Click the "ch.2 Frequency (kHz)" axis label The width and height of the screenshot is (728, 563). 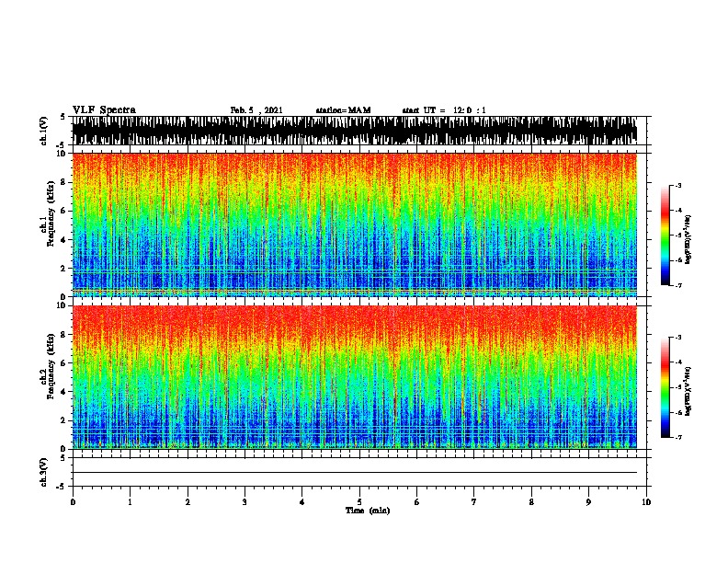[48, 366]
